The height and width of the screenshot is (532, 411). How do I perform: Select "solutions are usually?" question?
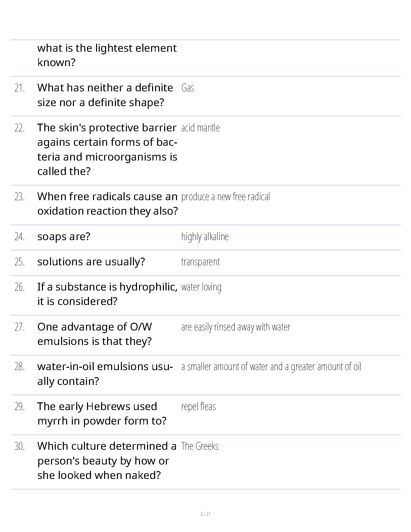point(91,262)
